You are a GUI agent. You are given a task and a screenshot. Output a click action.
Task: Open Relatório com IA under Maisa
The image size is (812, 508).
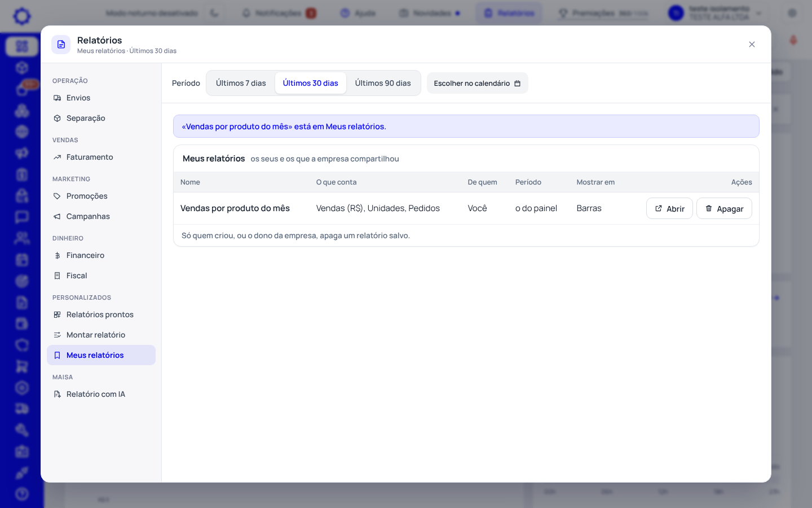(101, 394)
